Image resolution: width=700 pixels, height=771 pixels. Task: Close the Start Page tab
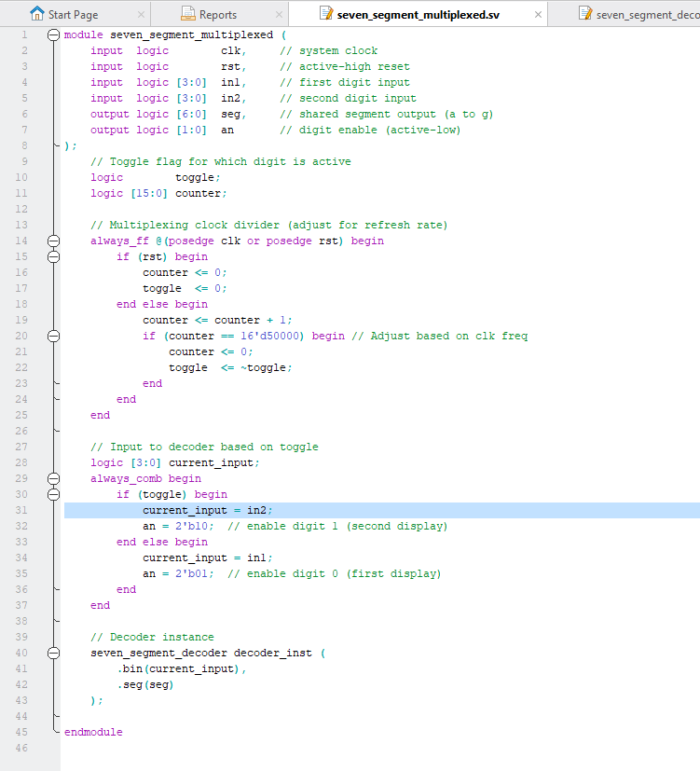(141, 15)
